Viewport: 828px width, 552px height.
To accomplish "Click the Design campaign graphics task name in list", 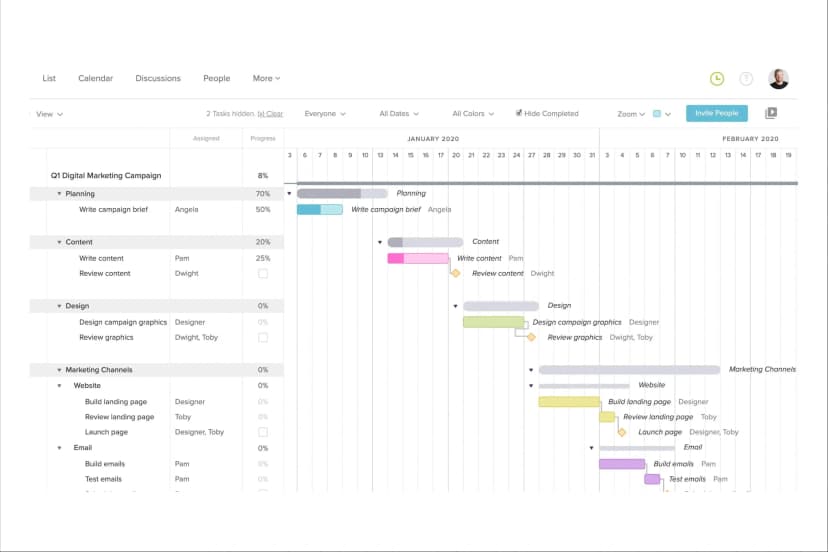I will pyautogui.click(x=123, y=322).
